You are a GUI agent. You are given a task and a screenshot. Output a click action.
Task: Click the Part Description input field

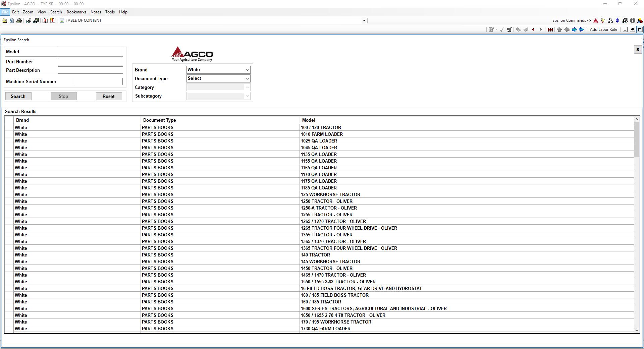90,70
